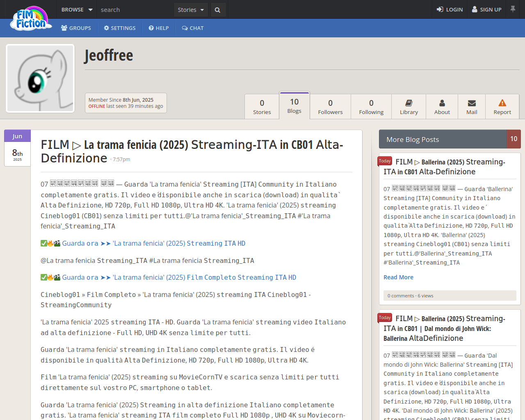Switch to the Blogs tab
Viewport: 525px width, 420px height.
(294, 106)
